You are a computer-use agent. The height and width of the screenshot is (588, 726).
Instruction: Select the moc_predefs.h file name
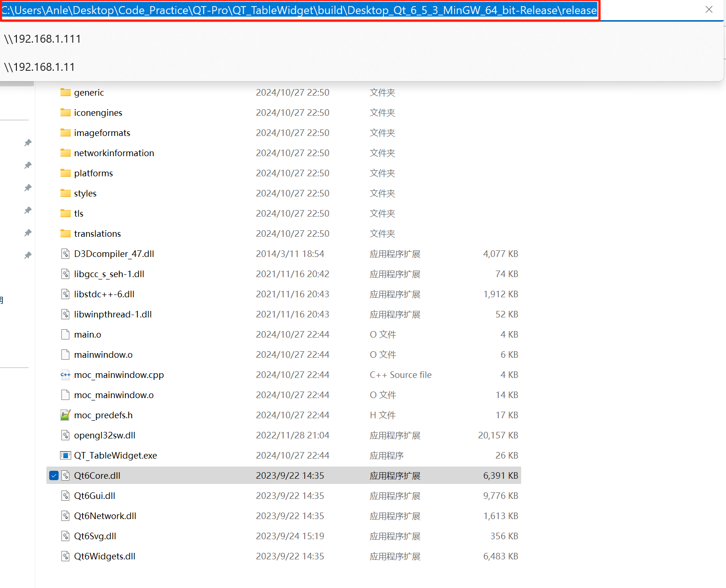coord(103,415)
